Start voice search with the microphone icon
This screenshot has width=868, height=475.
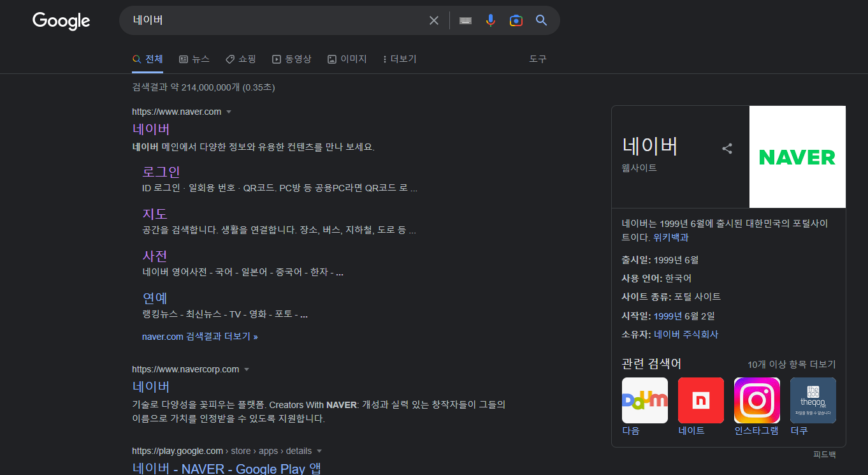pos(490,20)
